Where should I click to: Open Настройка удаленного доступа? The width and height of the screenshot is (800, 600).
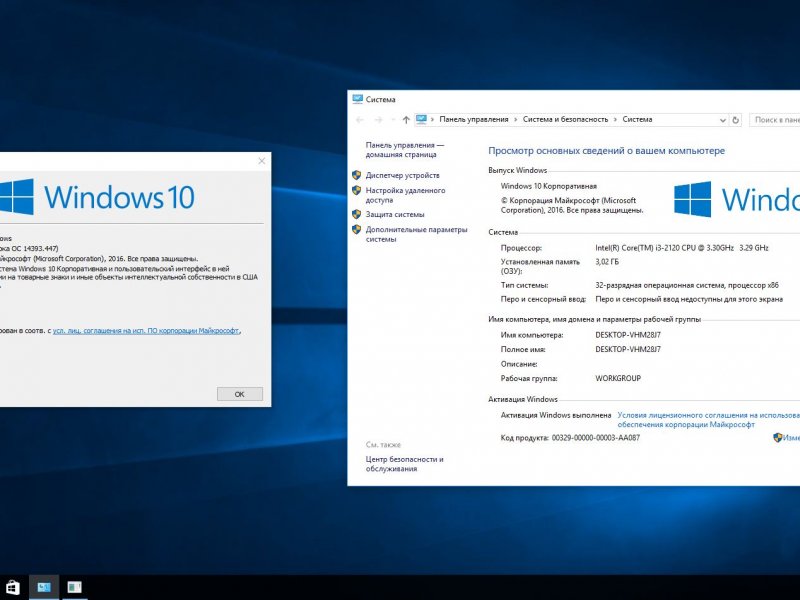point(405,195)
